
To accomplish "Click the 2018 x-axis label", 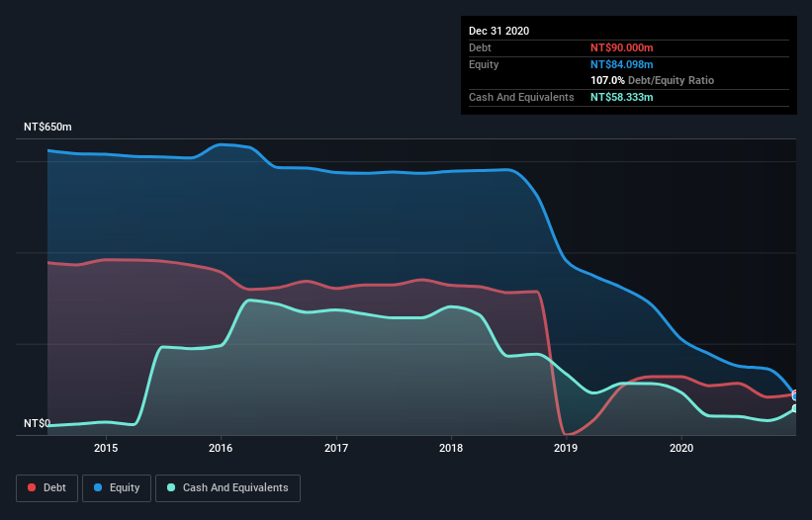I will [x=451, y=448].
